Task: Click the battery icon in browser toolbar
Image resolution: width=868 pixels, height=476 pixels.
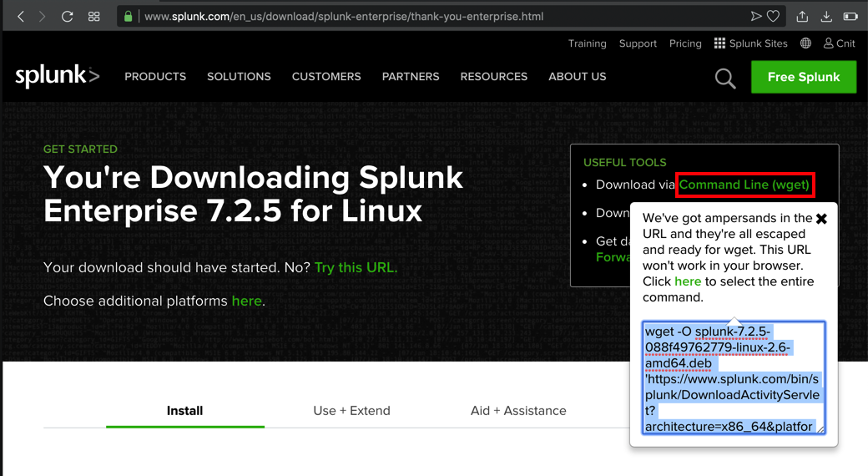Action: coord(850,17)
